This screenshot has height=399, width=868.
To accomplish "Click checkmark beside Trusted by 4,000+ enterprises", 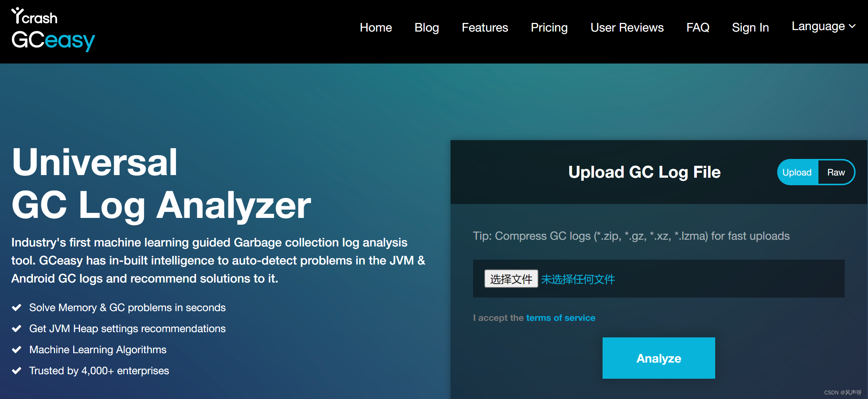I will pyautogui.click(x=17, y=371).
